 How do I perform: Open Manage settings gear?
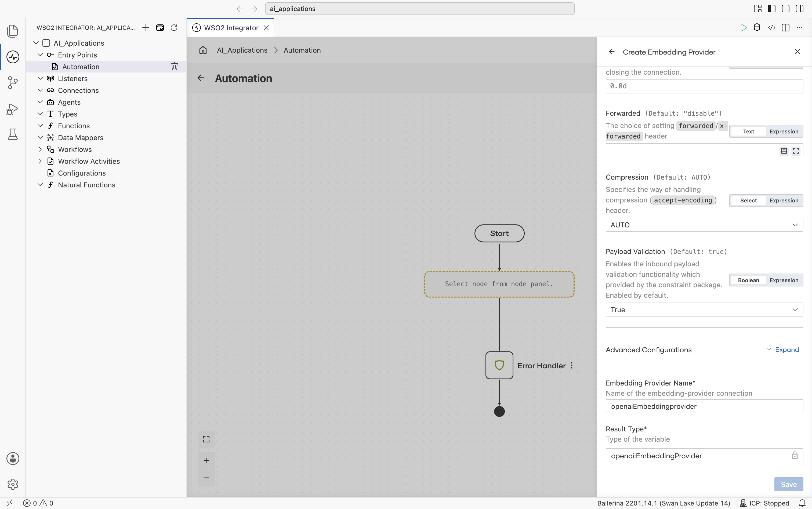coord(13,484)
